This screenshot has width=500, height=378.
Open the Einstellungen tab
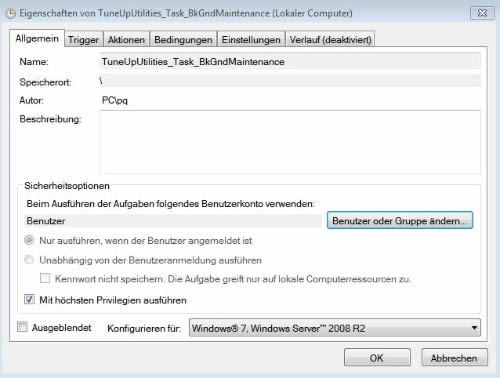(251, 40)
